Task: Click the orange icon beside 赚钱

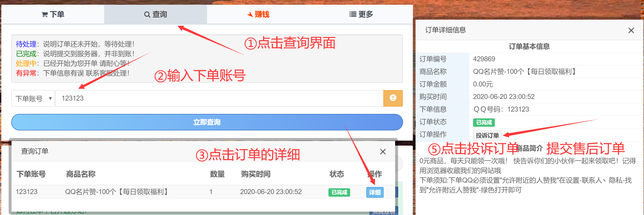Action: [250, 14]
